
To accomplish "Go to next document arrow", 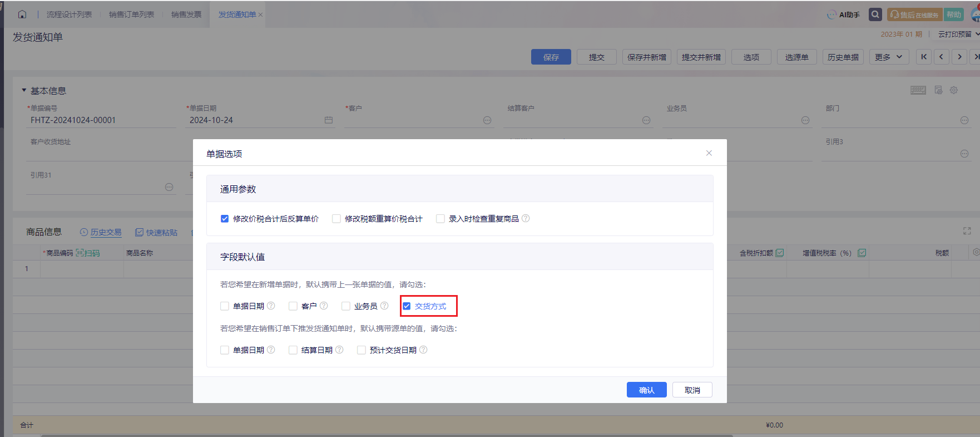I will click(959, 57).
